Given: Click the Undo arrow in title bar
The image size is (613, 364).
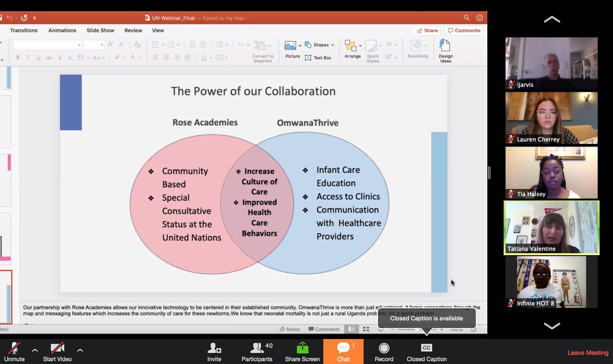Looking at the screenshot, I should tap(10, 18).
